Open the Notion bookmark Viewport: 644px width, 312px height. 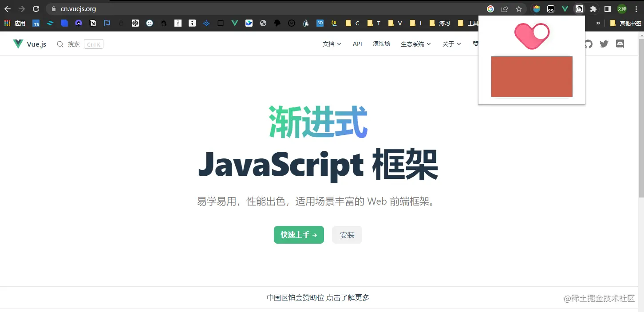tap(93, 23)
